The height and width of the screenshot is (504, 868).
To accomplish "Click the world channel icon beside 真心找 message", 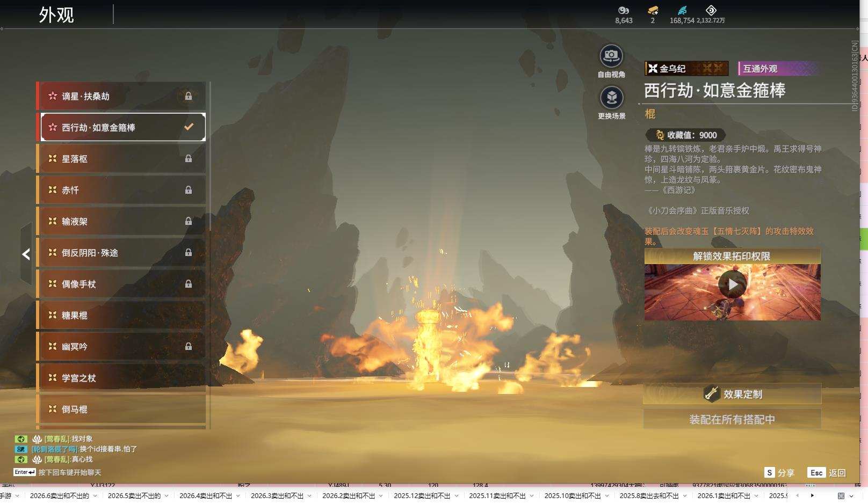I will pyautogui.click(x=21, y=459).
